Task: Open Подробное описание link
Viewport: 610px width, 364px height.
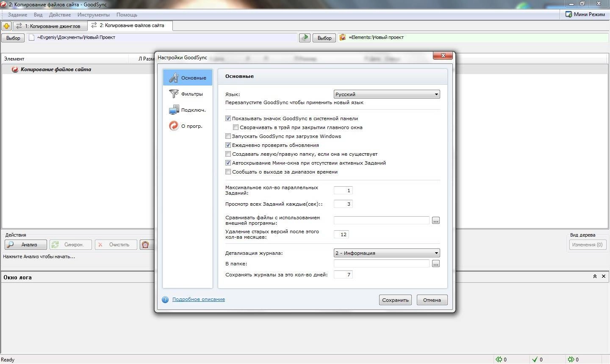Action: click(x=199, y=299)
